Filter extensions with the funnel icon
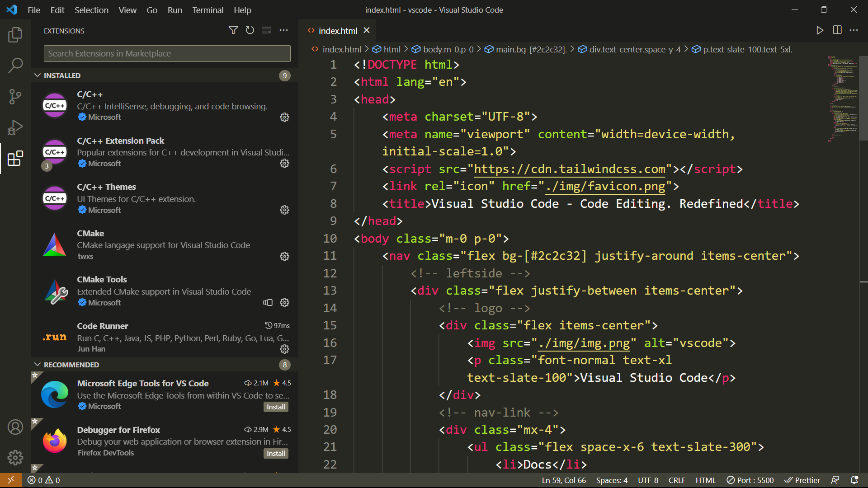Image resolution: width=868 pixels, height=488 pixels. click(x=233, y=30)
